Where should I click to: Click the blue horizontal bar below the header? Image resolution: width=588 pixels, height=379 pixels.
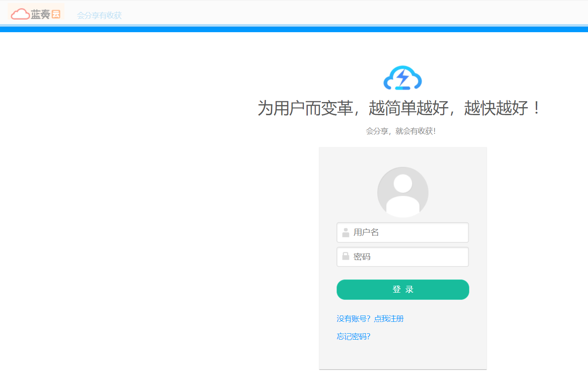point(294,29)
